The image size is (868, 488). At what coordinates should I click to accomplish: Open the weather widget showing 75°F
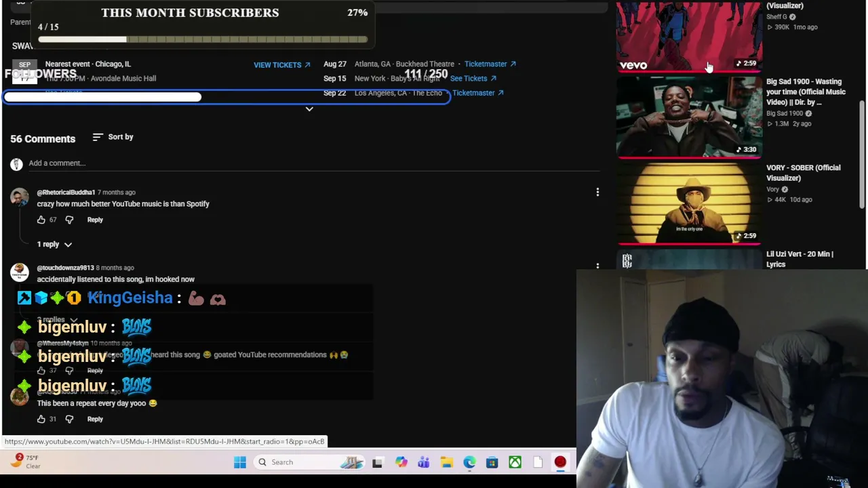pos(27,462)
